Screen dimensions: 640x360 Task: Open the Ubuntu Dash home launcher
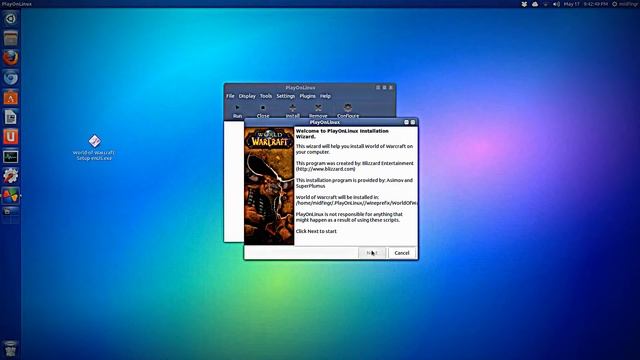click(11, 19)
